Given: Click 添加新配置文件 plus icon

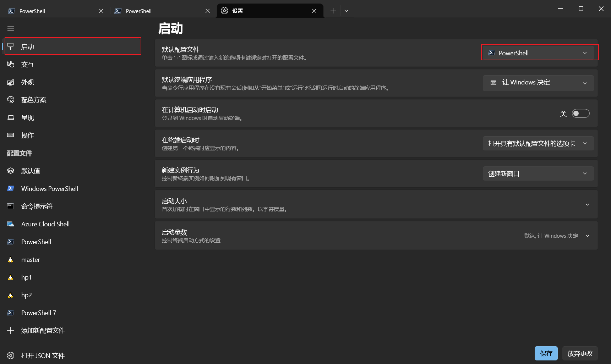Looking at the screenshot, I should tap(11, 331).
